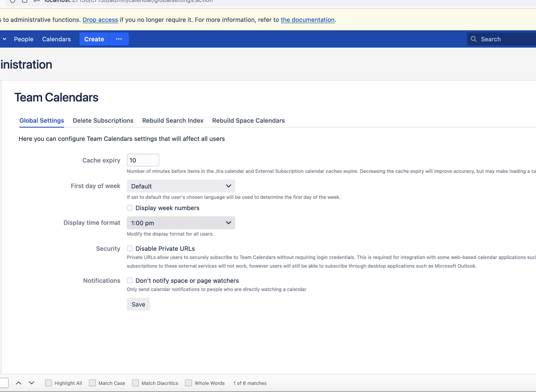Click the find-bar previous match up arrow
The width and height of the screenshot is (536, 392).
tap(19, 383)
